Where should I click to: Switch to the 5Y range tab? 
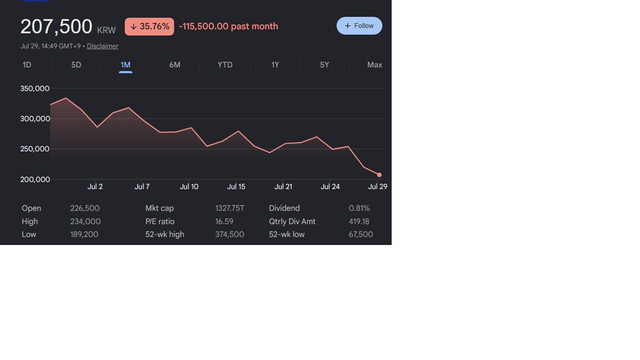click(324, 65)
